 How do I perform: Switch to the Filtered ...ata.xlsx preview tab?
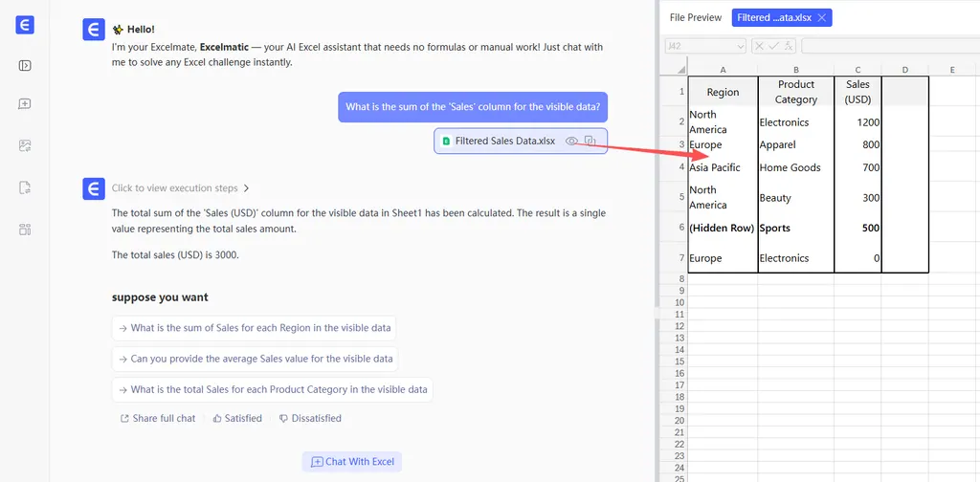[773, 17]
